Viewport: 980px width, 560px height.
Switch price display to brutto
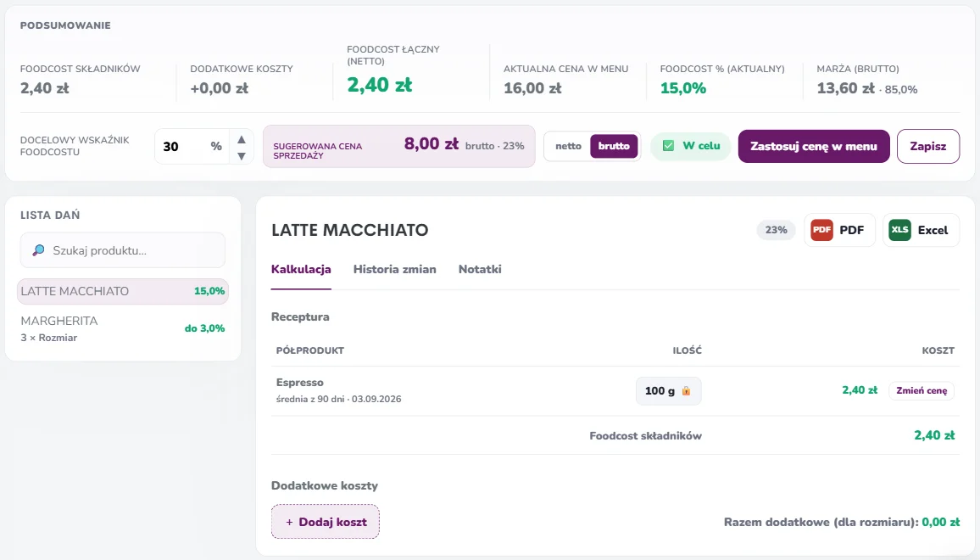pyautogui.click(x=614, y=146)
